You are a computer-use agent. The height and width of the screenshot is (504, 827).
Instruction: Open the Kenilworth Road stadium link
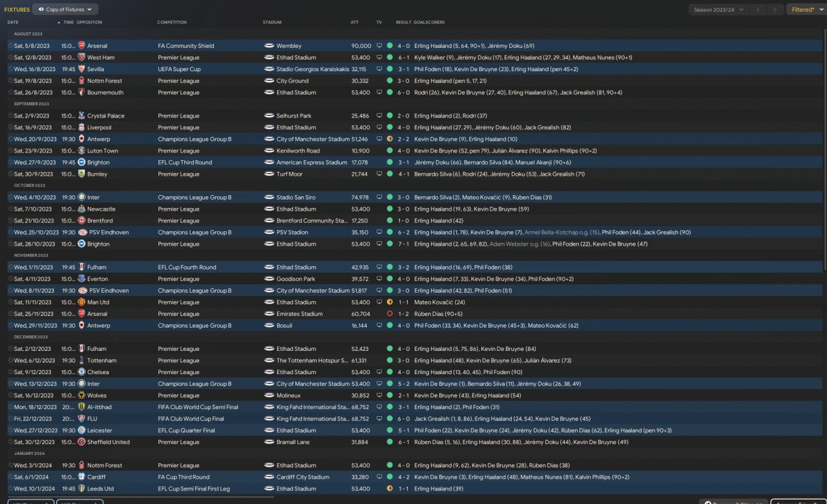pos(298,151)
